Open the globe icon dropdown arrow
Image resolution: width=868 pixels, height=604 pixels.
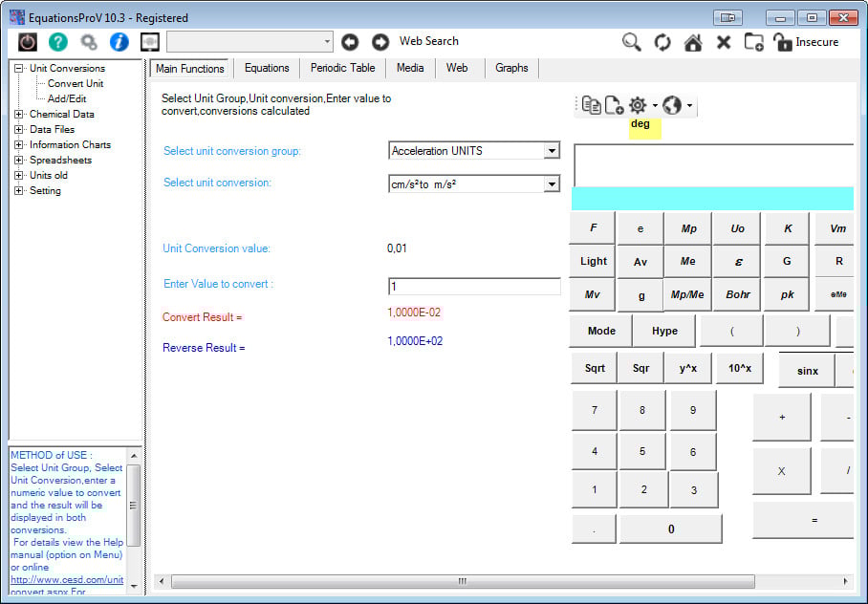tap(689, 105)
